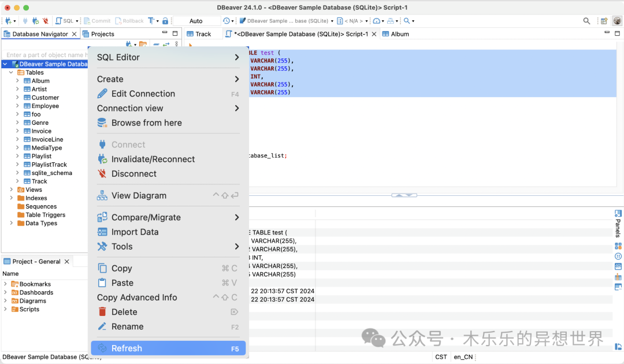Select Rename menu entry
Screen dimensions: 624x364
(168, 326)
